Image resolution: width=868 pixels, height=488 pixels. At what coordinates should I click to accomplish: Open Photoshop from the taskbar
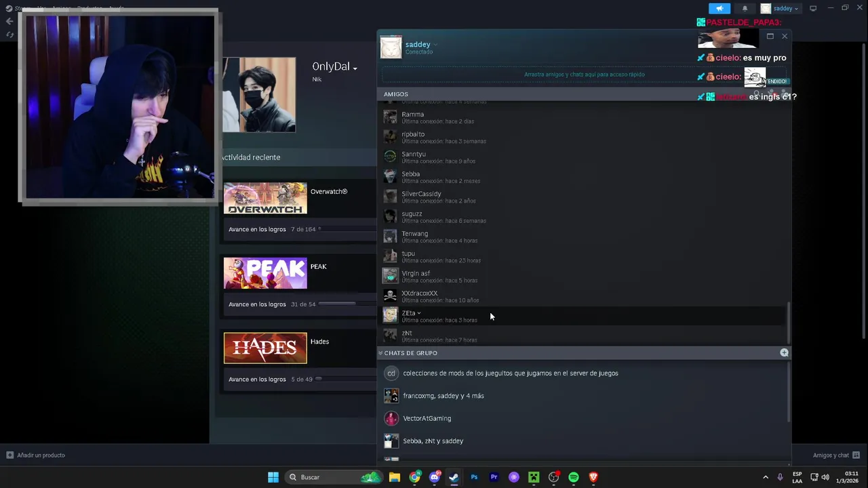[474, 477]
